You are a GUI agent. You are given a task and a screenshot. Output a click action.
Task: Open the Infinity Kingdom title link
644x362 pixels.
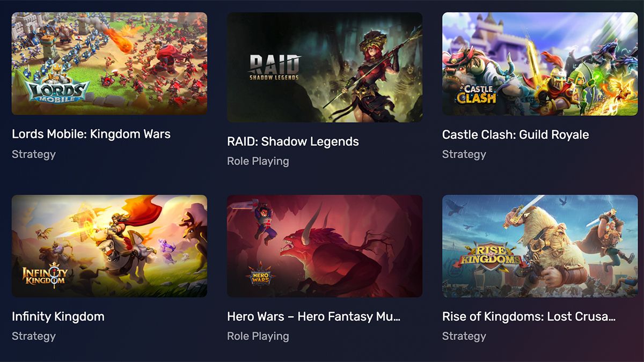(x=58, y=316)
